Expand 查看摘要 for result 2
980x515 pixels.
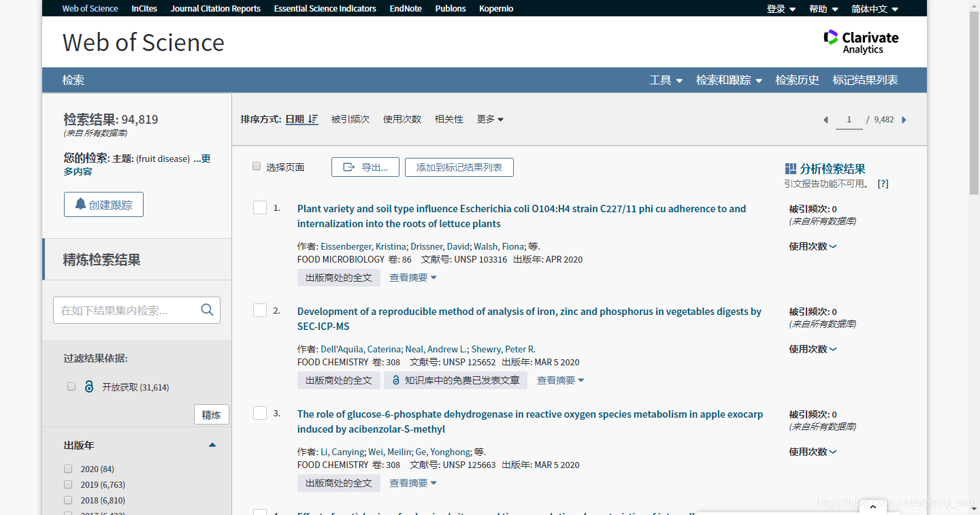pyautogui.click(x=561, y=380)
